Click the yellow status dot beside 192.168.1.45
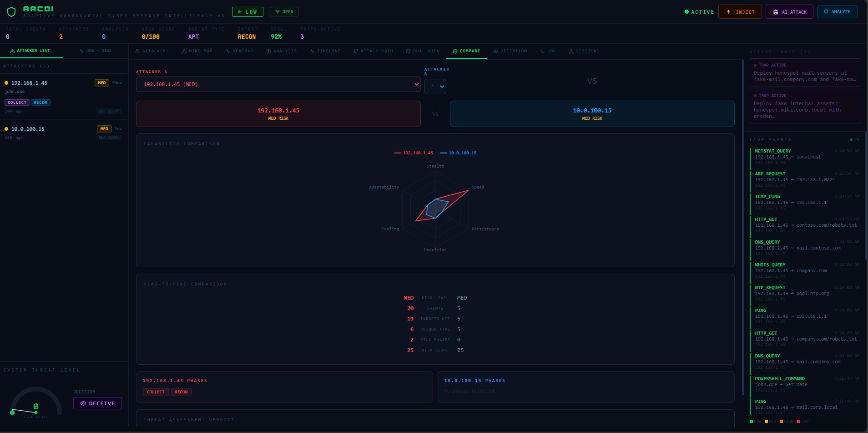 (6, 83)
